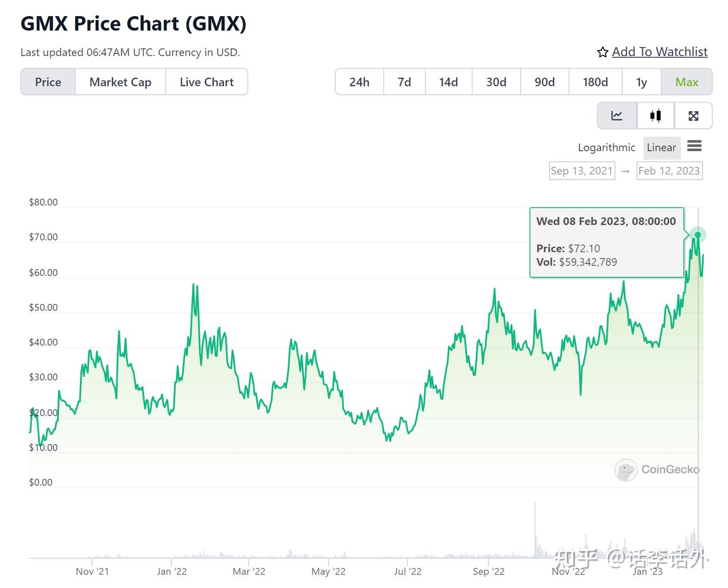
Task: Select the 180d time range button
Action: (595, 81)
